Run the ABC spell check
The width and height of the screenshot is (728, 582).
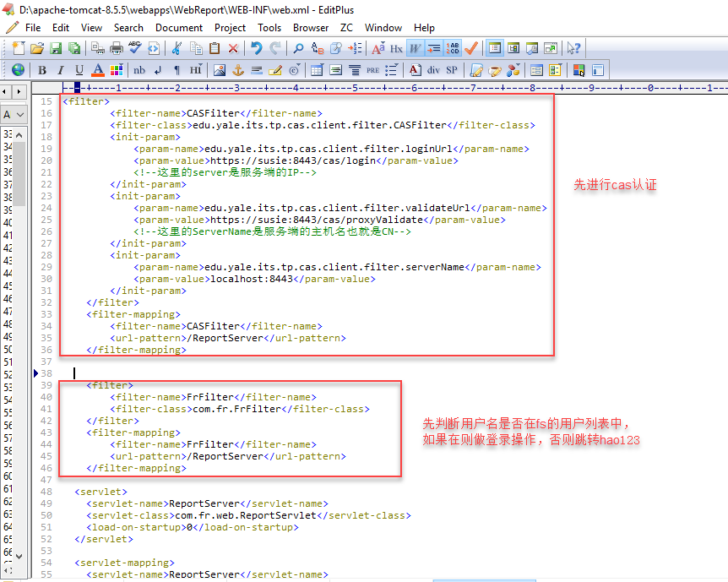135,48
